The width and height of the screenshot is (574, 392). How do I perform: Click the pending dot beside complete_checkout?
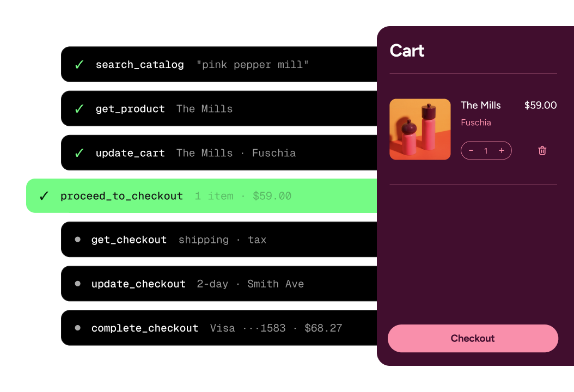pyautogui.click(x=78, y=328)
